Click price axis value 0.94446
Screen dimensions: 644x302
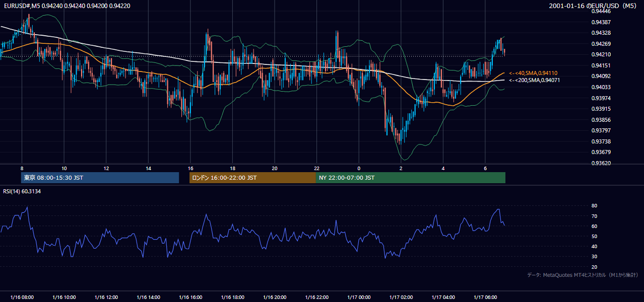601,11
